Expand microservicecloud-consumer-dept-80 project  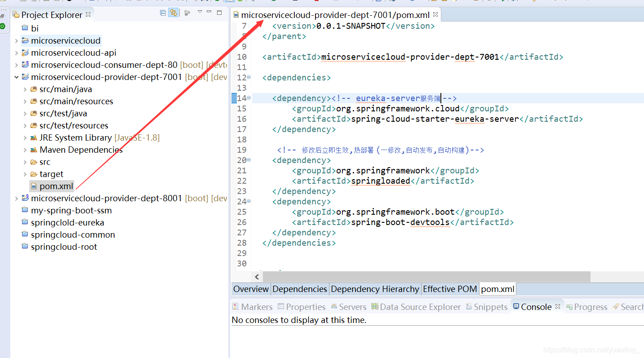17,65
